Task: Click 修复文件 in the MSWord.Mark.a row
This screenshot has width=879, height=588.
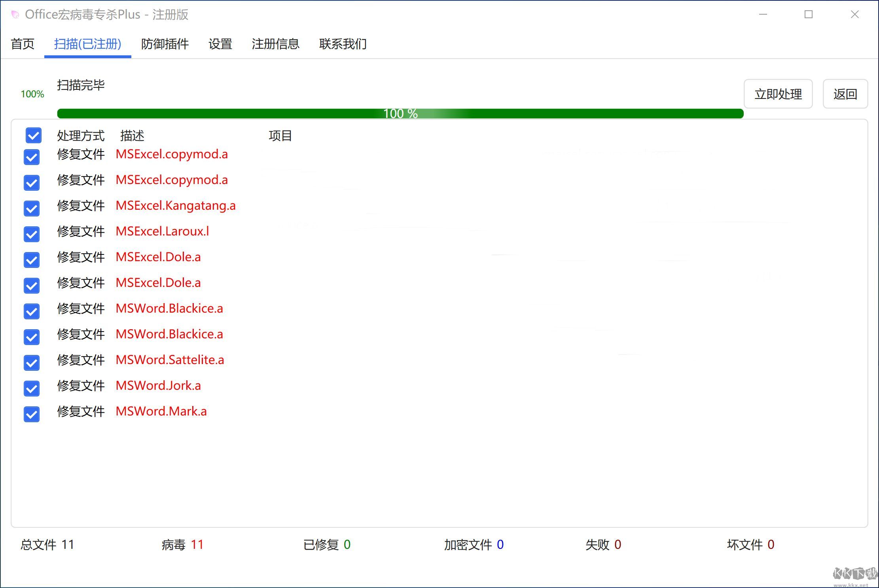Action: (x=81, y=412)
